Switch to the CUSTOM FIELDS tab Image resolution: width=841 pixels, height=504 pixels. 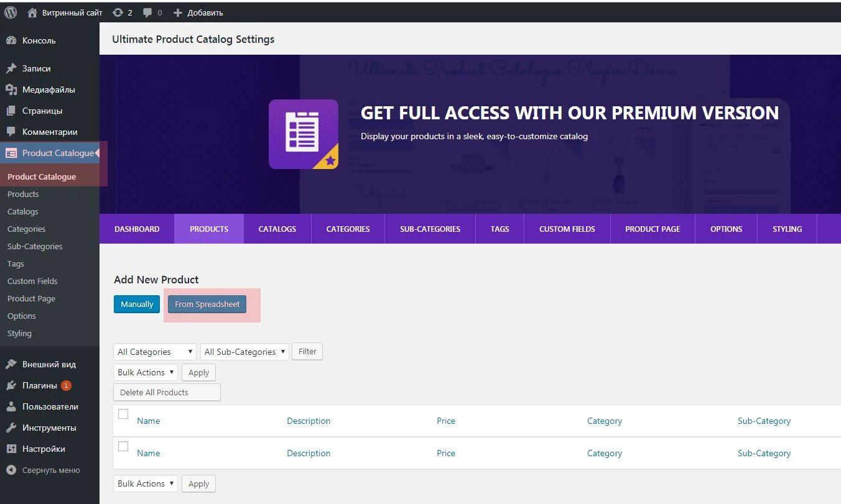[567, 229]
